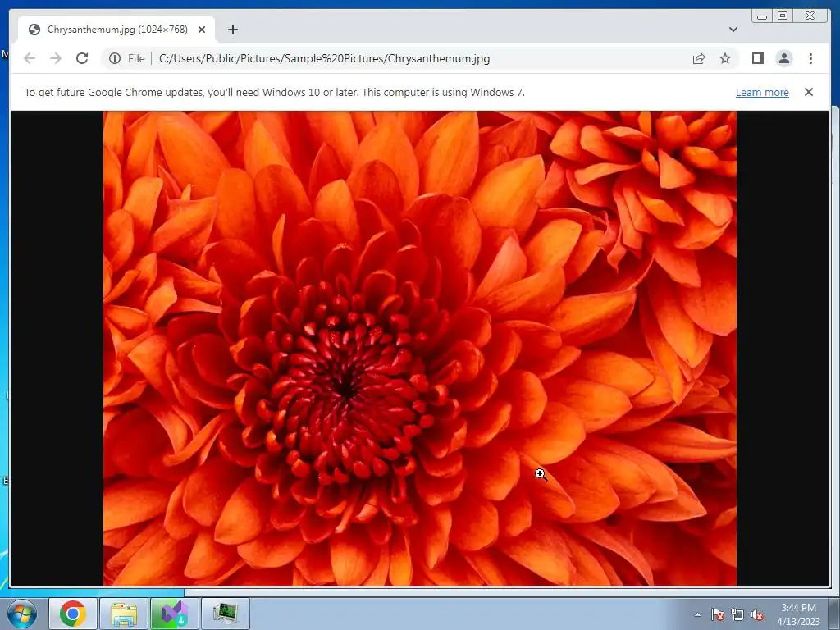Click the address bar file path

tap(325, 58)
